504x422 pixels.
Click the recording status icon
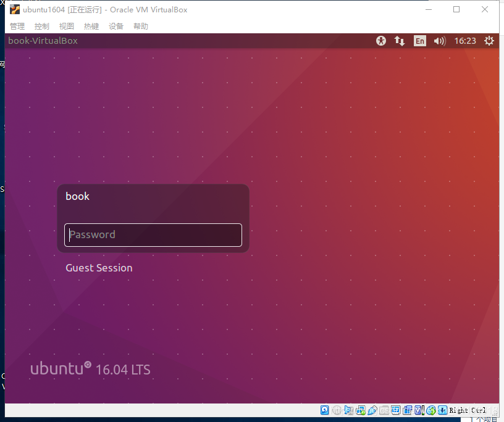click(x=408, y=410)
